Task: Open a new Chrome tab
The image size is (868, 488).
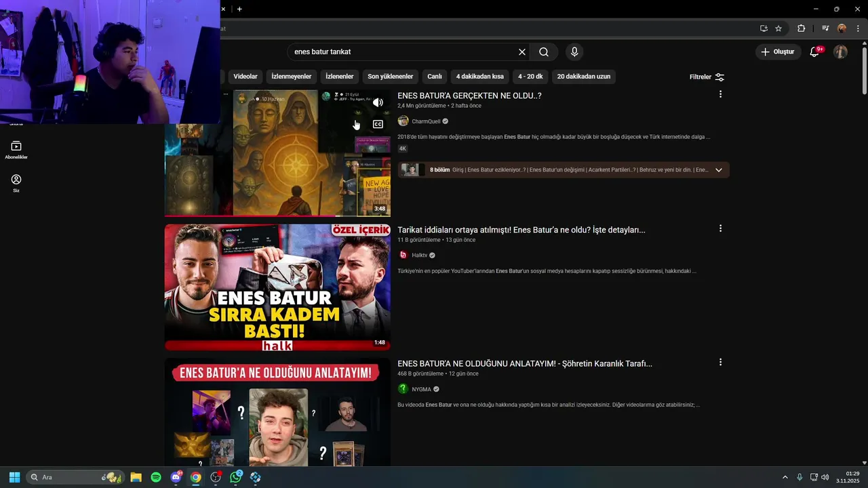Action: 239,9
